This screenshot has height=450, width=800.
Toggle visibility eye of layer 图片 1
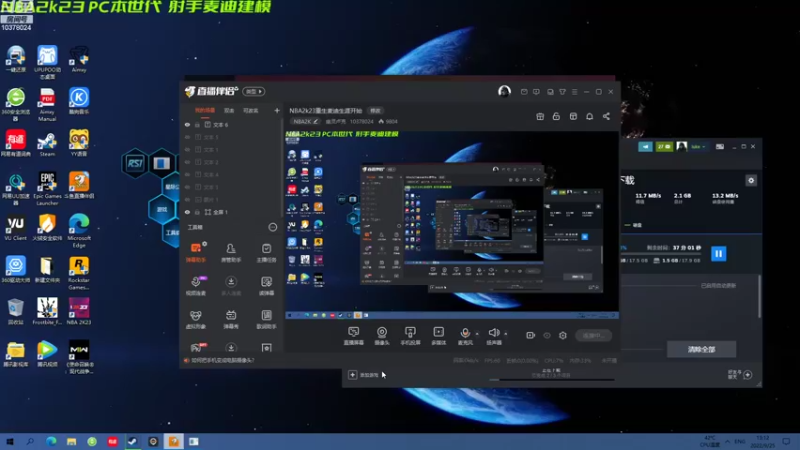pyautogui.click(x=187, y=199)
